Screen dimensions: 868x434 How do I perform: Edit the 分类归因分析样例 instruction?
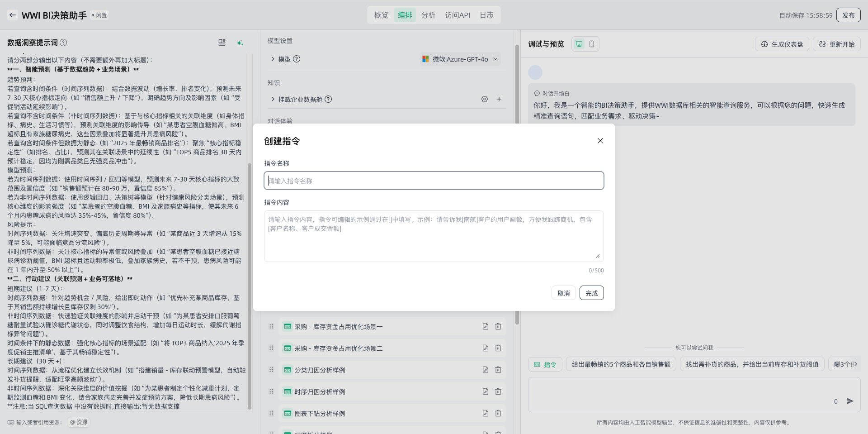pyautogui.click(x=485, y=370)
